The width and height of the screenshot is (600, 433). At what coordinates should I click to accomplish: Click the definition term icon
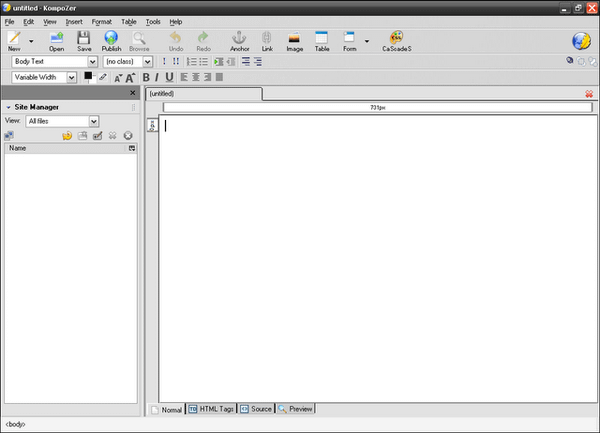click(246, 62)
